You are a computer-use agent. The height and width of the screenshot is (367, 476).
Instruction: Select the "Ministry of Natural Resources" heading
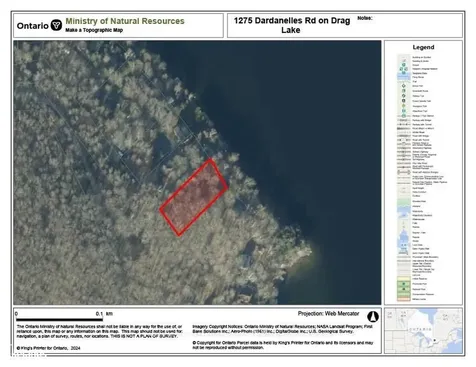[125, 21]
